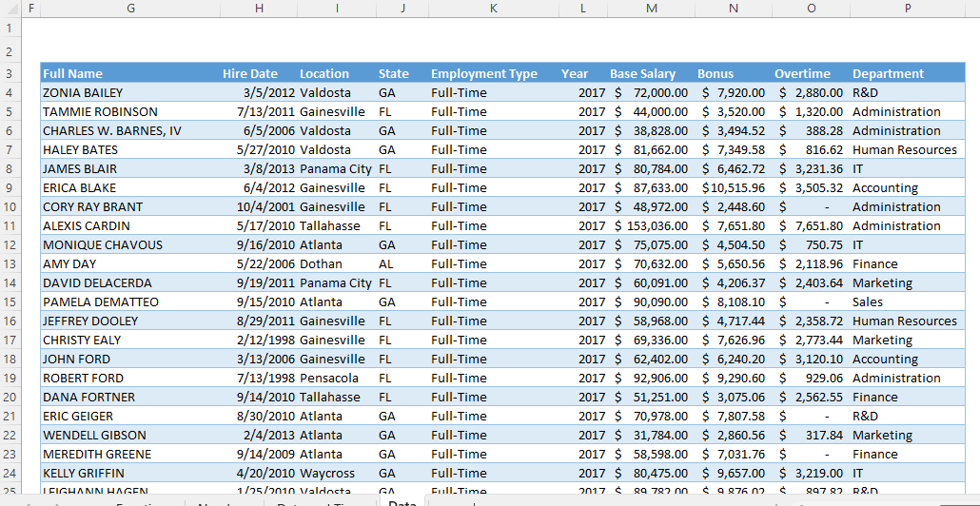The width and height of the screenshot is (980, 506).
Task: Select the HALEY BATES name cell
Action: (x=130, y=150)
